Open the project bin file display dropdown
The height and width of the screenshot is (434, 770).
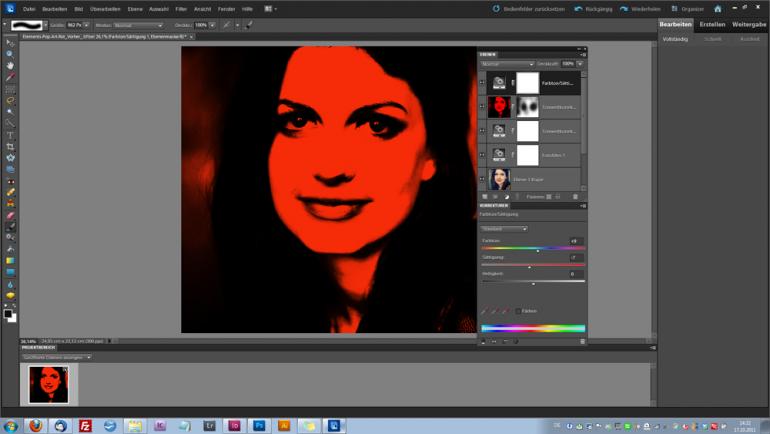pyautogui.click(x=56, y=357)
